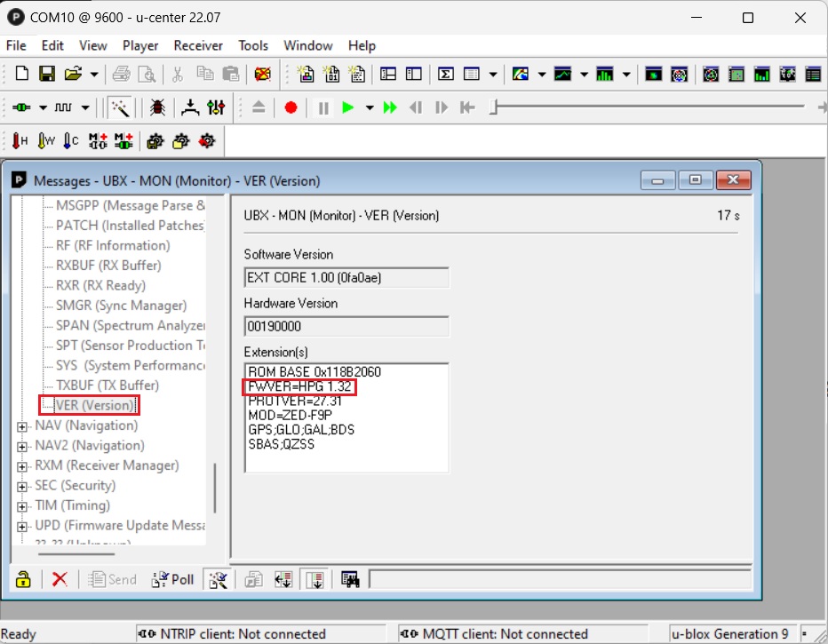Open the Tools menu

[x=253, y=45]
